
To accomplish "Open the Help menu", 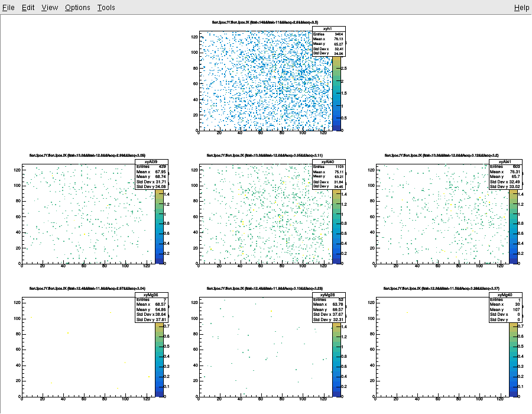I will coord(521,8).
